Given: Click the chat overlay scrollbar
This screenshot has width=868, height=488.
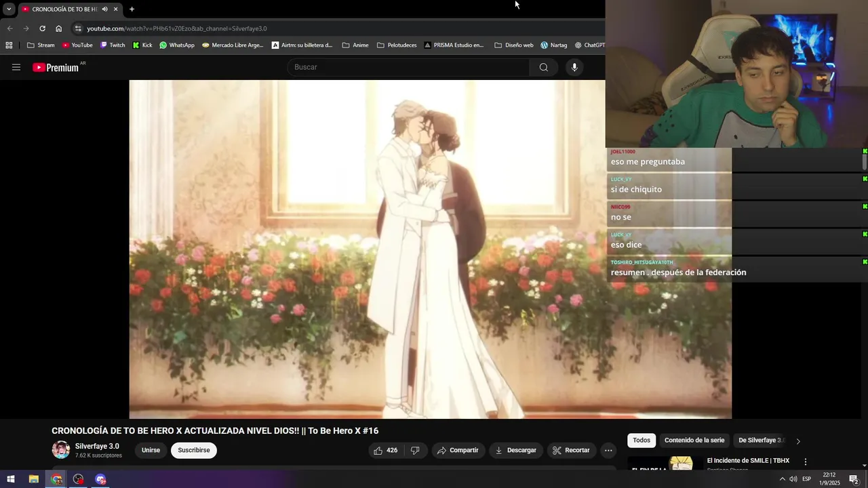Looking at the screenshot, I should coord(865,163).
